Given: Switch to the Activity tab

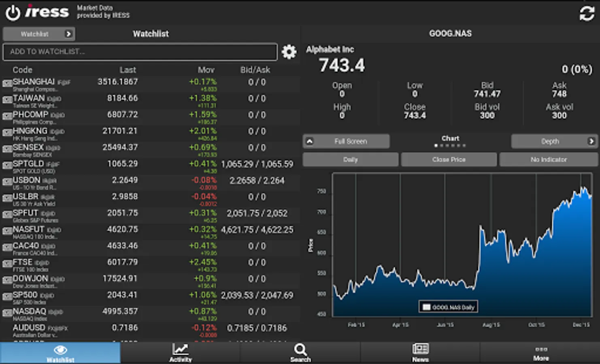Looking at the screenshot, I should pyautogui.click(x=180, y=353).
